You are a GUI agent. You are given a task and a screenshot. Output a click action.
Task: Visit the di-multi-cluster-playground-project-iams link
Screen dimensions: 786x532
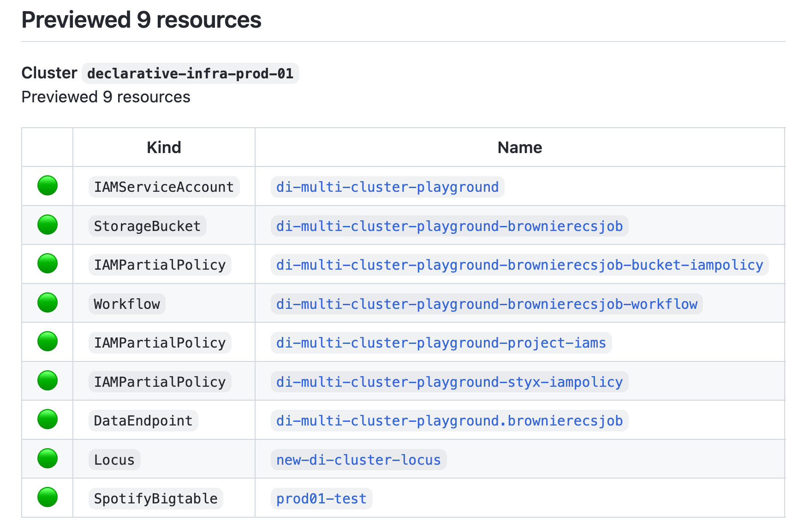pyautogui.click(x=441, y=343)
